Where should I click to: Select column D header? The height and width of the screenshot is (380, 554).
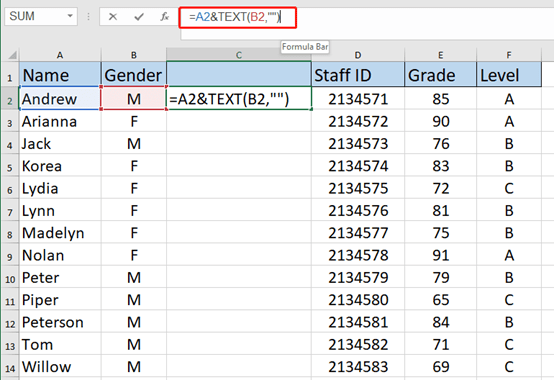tap(358, 55)
